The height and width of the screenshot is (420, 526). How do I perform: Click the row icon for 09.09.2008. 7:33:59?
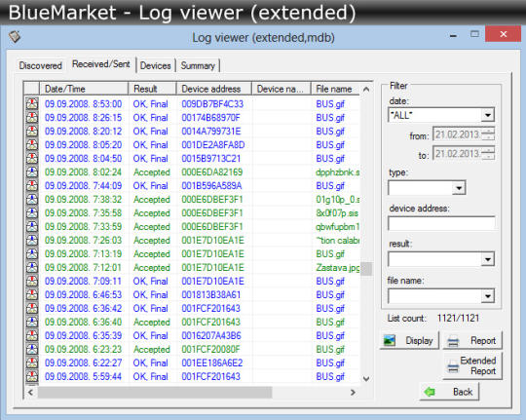click(x=32, y=226)
